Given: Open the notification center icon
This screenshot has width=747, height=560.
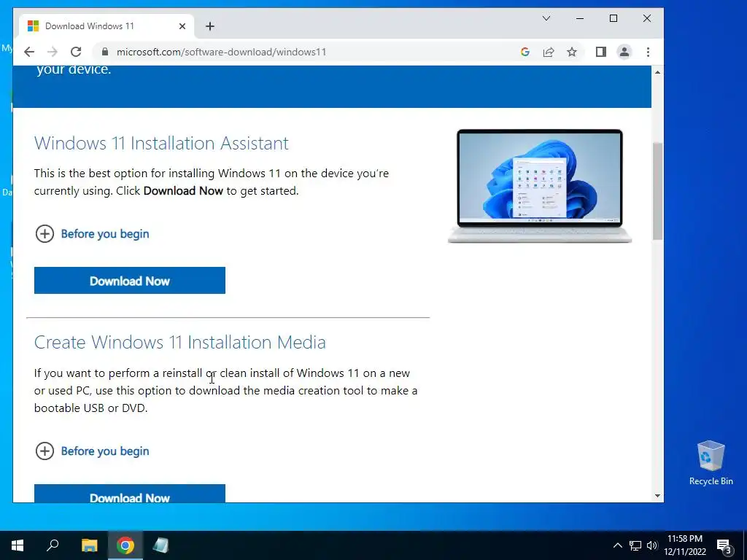Looking at the screenshot, I should 724,546.
